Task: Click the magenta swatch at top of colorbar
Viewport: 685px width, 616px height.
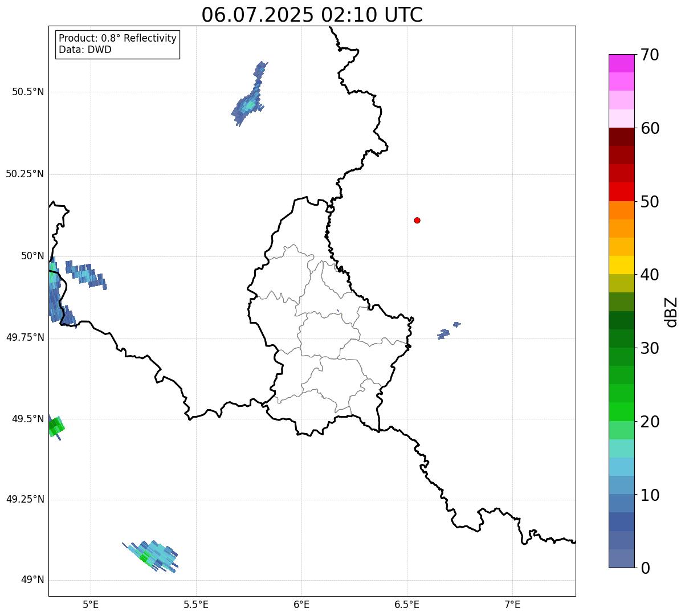Action: point(622,63)
